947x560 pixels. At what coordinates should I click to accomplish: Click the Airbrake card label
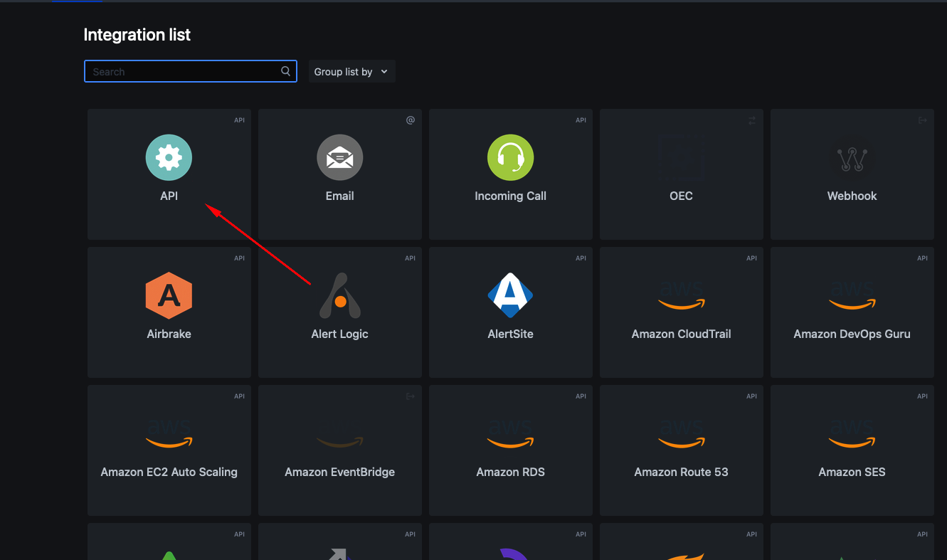tap(169, 334)
